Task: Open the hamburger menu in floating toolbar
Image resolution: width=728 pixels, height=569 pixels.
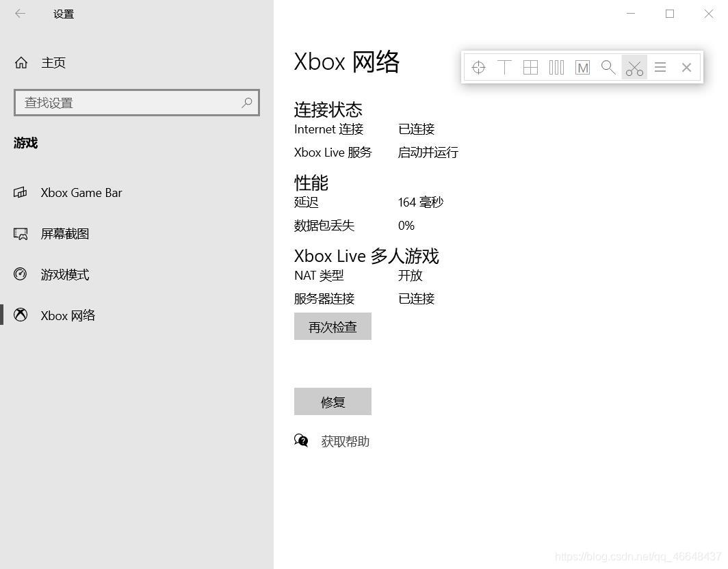Action: click(x=660, y=68)
